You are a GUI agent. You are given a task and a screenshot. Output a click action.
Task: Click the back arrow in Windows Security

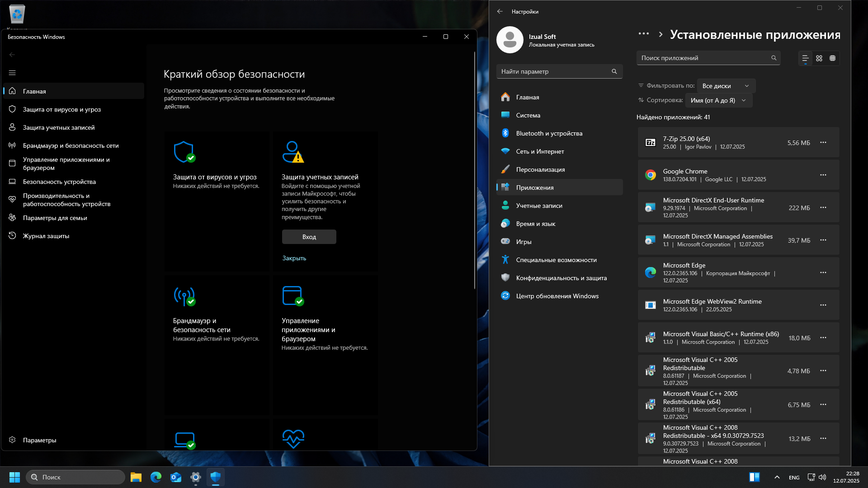[12, 55]
